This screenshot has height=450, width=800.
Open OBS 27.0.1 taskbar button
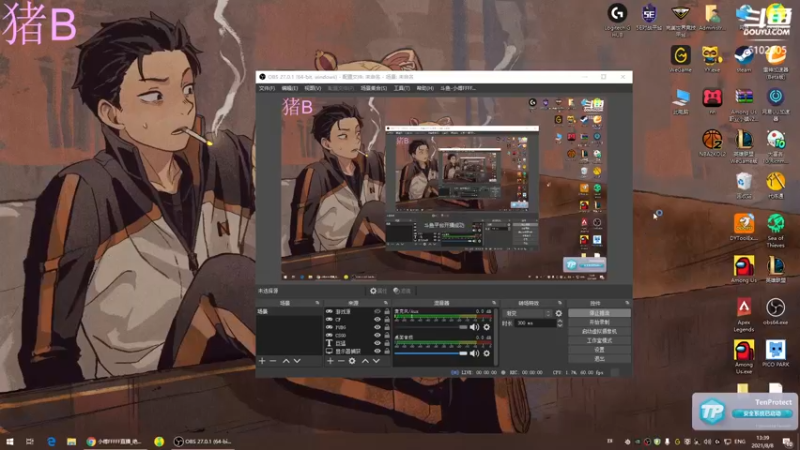(x=203, y=441)
